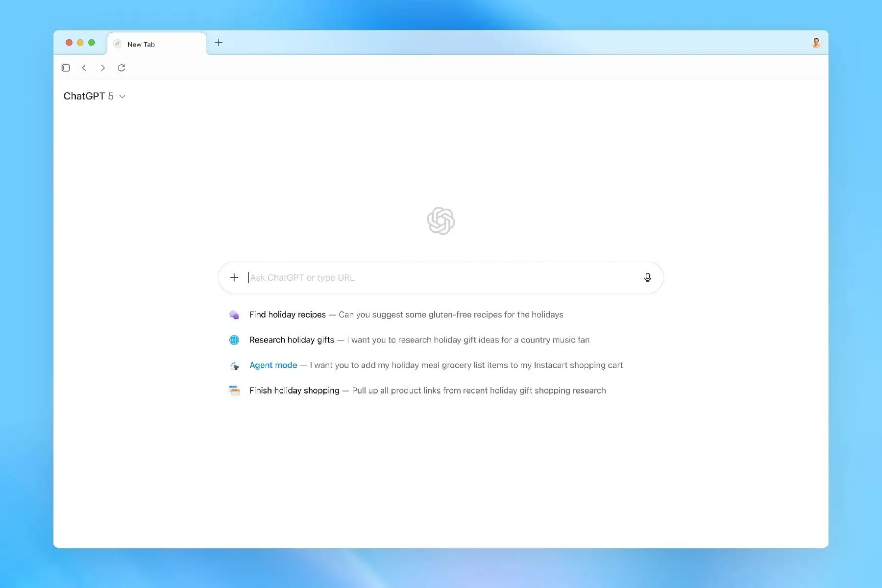The width and height of the screenshot is (882, 588).
Task: Reload the current page
Action: [122, 68]
